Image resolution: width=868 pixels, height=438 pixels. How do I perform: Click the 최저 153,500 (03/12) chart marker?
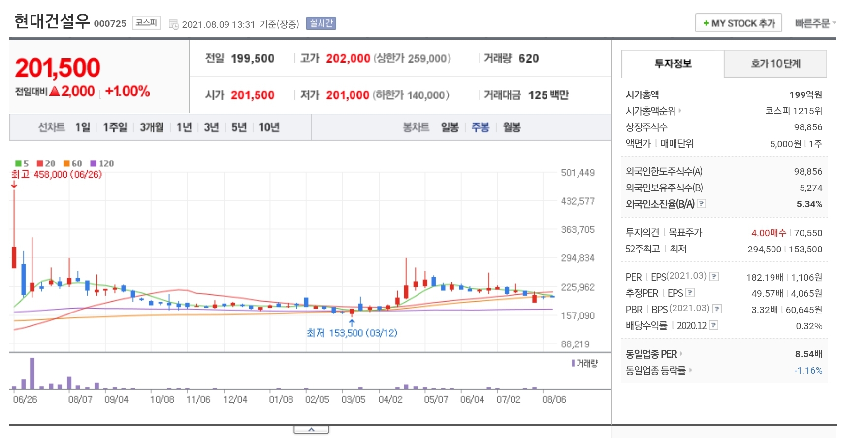[352, 333]
